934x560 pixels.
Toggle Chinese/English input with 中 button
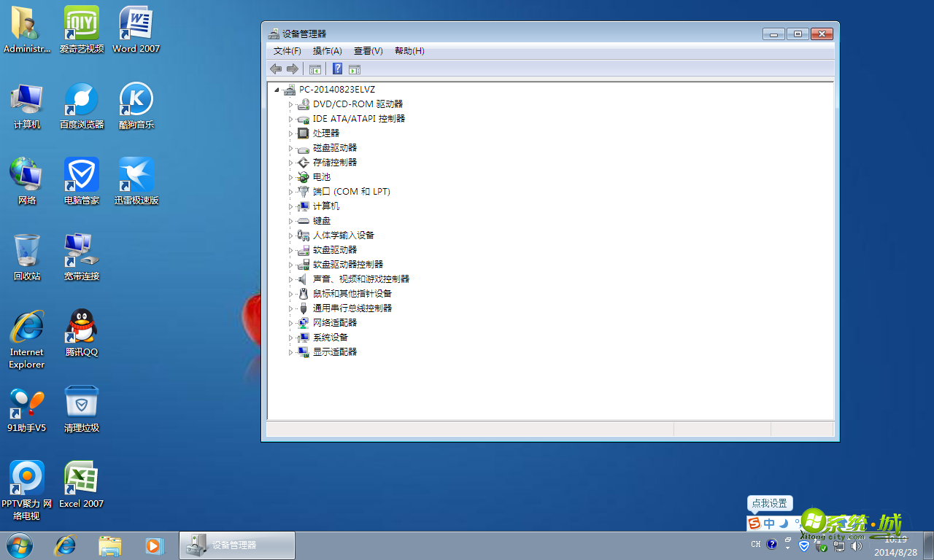[768, 523]
